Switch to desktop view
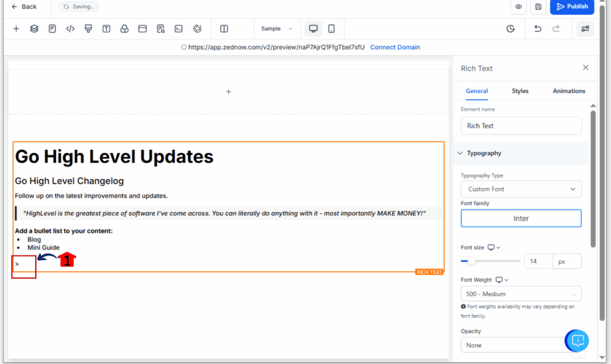611x364 pixels. [x=313, y=29]
